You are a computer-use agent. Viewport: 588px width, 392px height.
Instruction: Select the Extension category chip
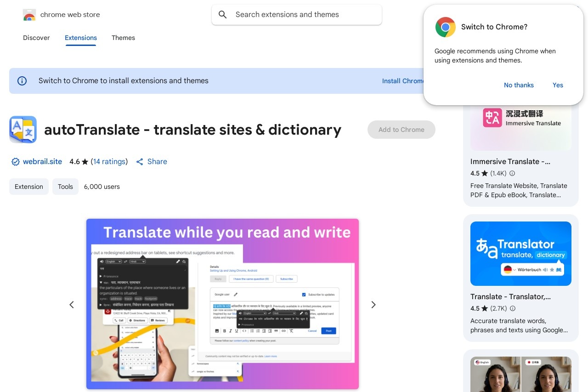coord(29,187)
